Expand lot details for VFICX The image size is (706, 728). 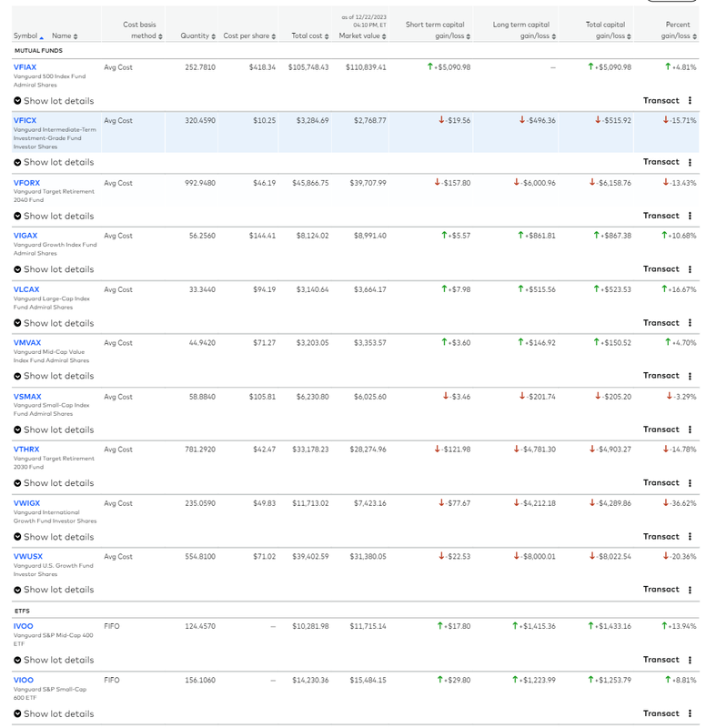click(54, 162)
